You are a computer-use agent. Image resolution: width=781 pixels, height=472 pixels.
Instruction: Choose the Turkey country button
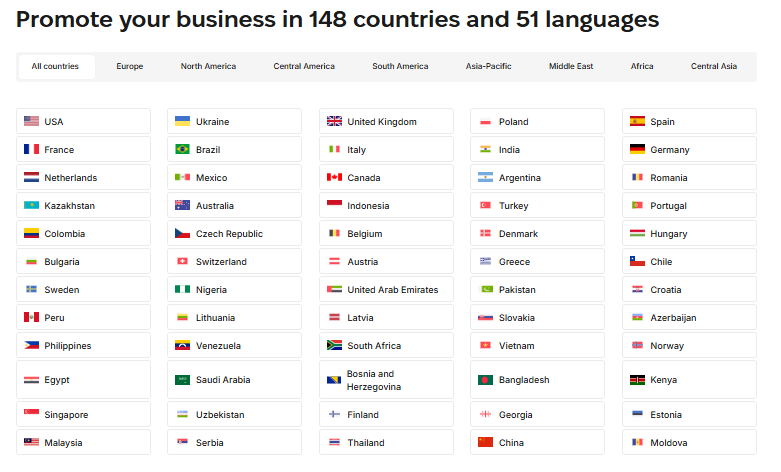pos(537,205)
